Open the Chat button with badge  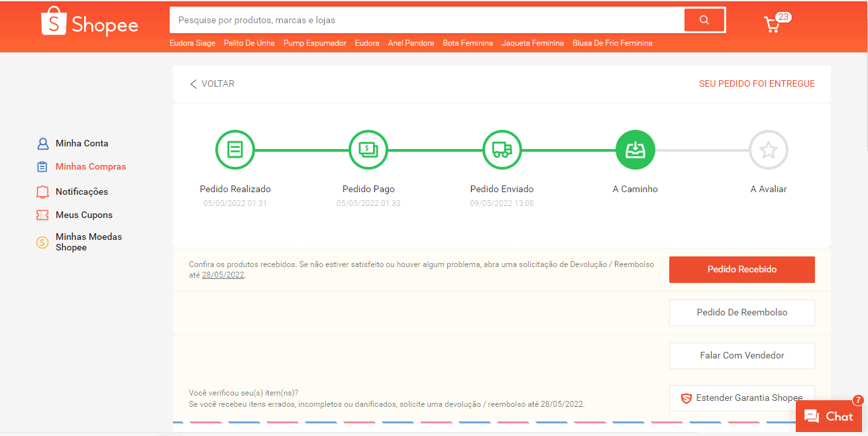coord(829,416)
